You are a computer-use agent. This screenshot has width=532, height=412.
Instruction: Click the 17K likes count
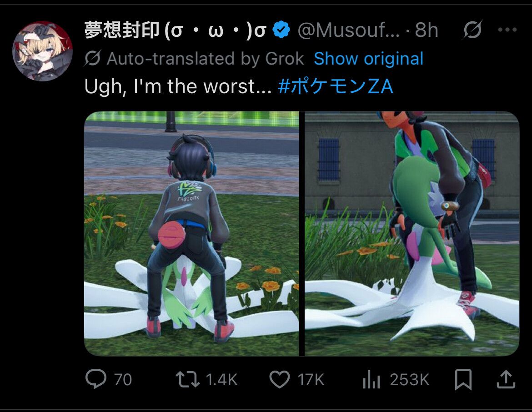(311, 379)
